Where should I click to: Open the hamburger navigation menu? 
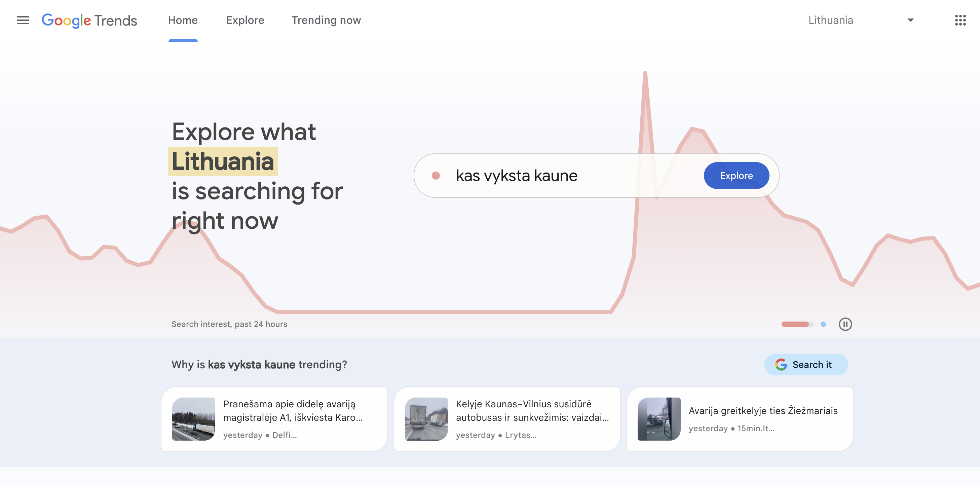point(23,20)
